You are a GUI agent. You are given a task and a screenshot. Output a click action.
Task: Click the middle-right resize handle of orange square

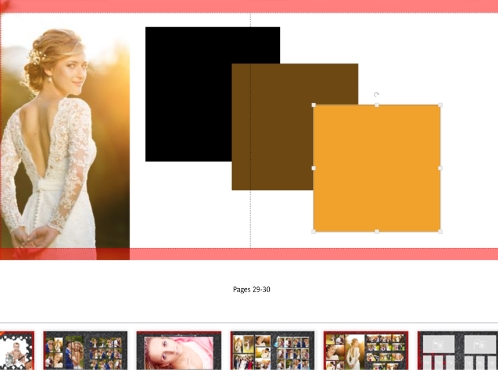click(440, 168)
